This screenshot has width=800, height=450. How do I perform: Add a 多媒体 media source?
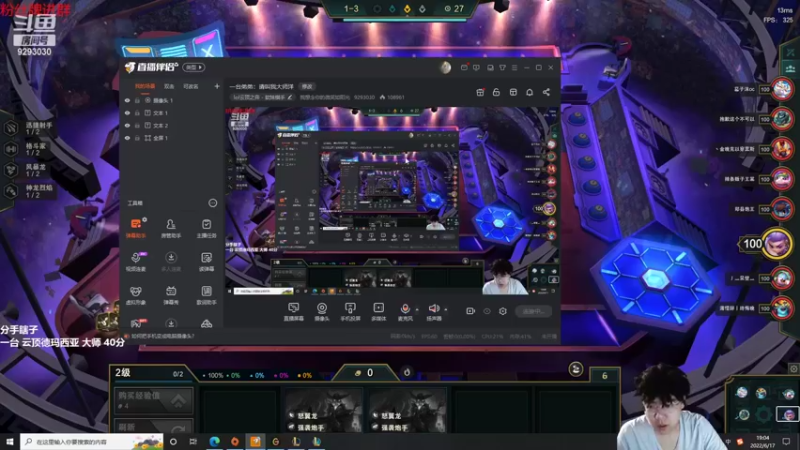[379, 311]
